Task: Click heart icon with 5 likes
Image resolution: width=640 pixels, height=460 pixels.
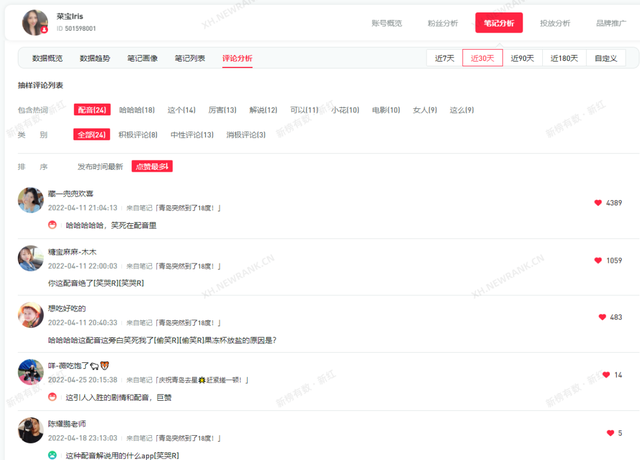Action: point(610,433)
